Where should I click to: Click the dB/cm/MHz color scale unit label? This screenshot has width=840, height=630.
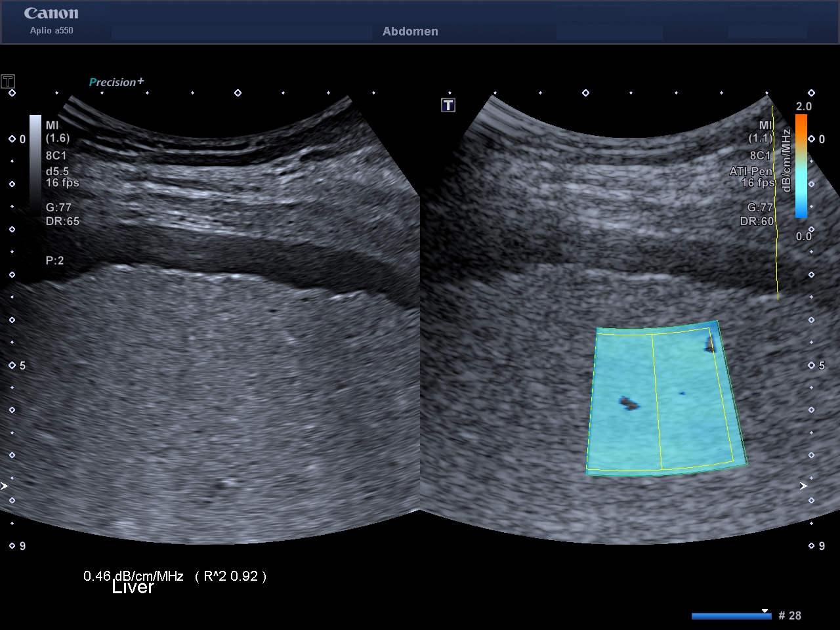click(786, 161)
